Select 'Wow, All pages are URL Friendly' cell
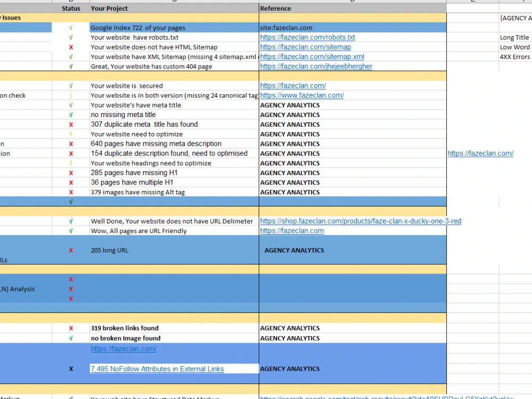 174,231
